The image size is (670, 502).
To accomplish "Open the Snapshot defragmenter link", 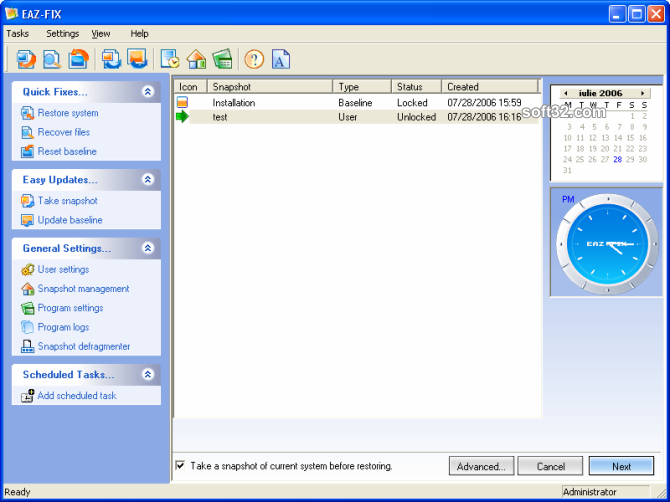I will point(84,346).
